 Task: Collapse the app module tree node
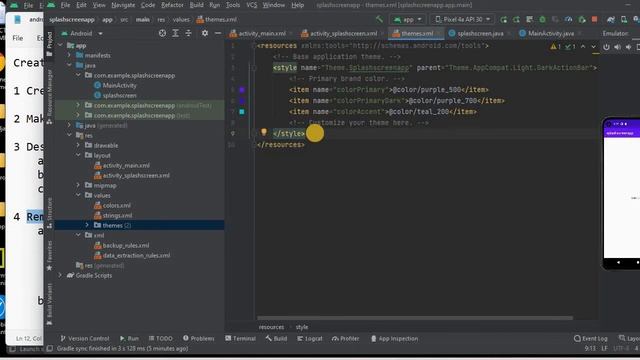pos(61,45)
